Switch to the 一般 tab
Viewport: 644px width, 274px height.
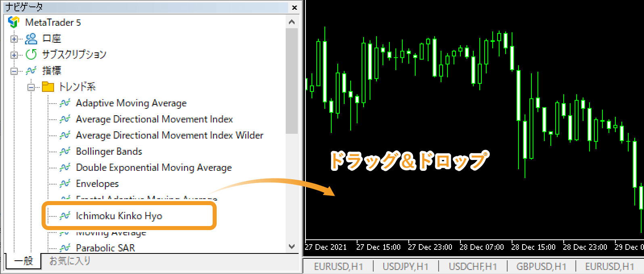click(x=23, y=261)
